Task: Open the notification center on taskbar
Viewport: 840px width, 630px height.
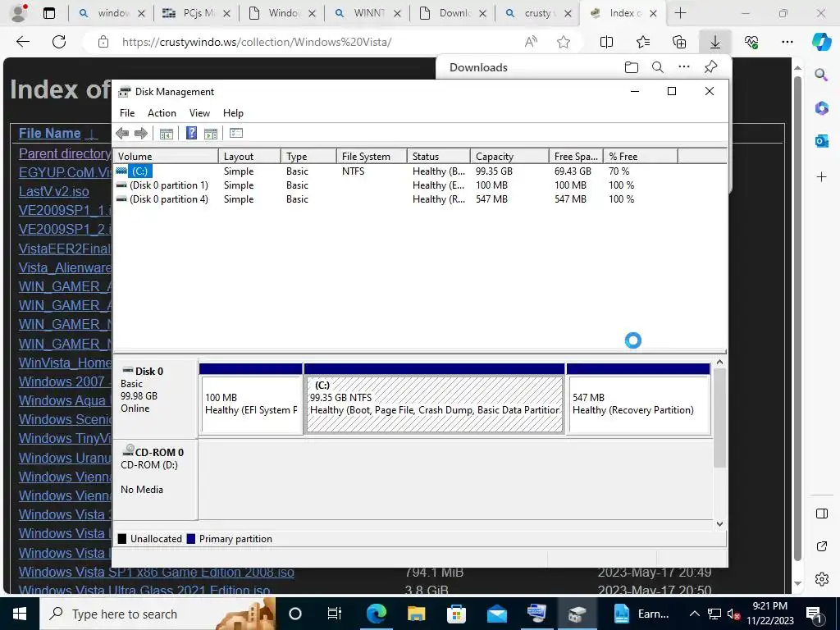Action: [815, 614]
